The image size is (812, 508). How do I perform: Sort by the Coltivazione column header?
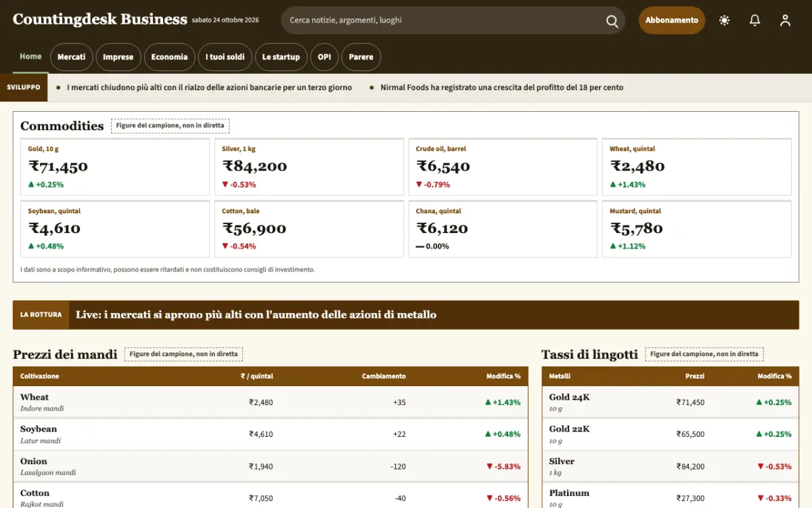pyautogui.click(x=39, y=376)
